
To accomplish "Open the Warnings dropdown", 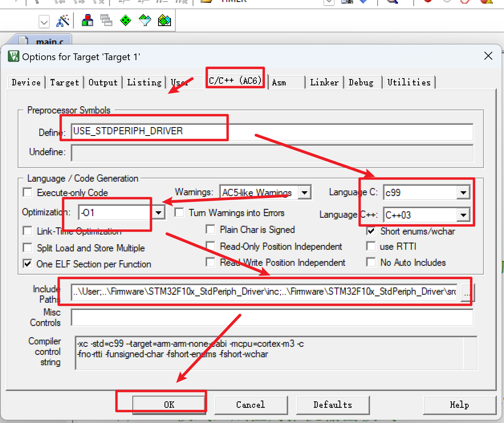I will click(305, 192).
